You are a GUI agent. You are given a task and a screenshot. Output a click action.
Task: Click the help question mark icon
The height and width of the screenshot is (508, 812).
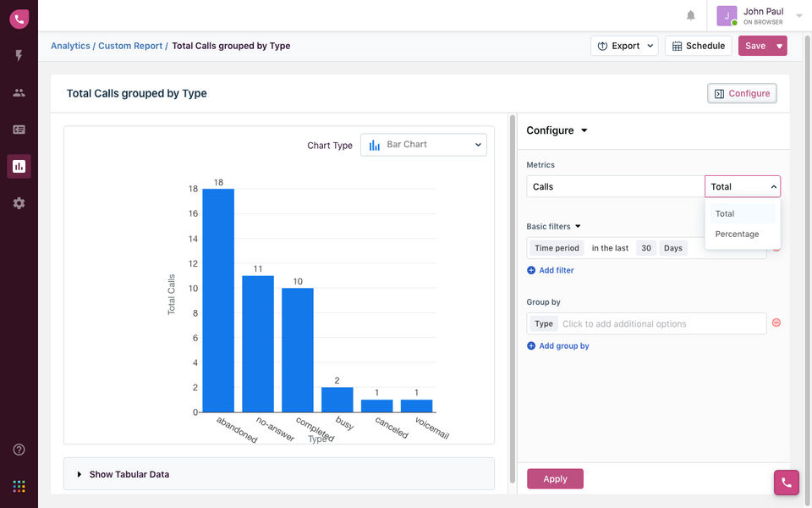coord(19,450)
